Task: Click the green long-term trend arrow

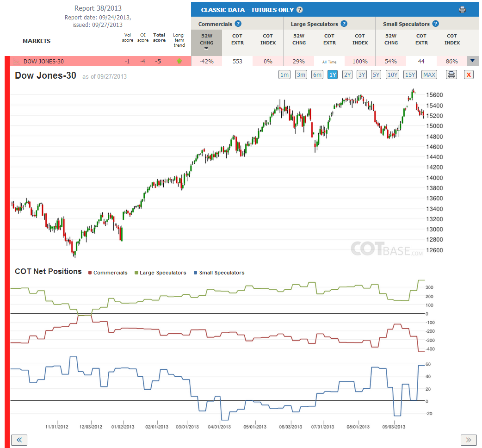Action: tap(179, 61)
